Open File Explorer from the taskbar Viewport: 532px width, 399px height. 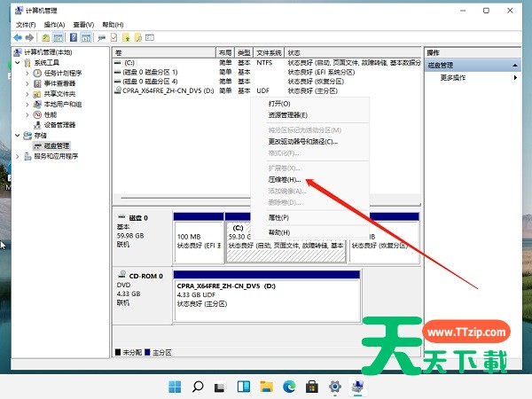(x=265, y=387)
